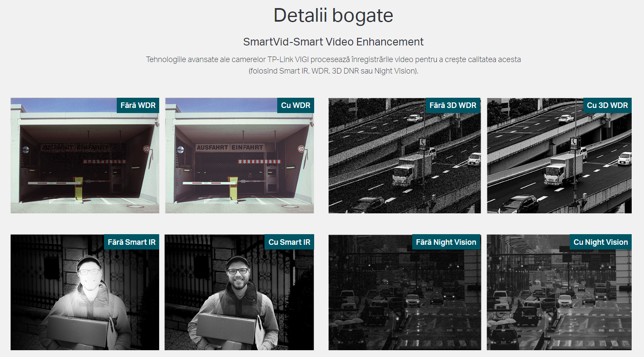The width and height of the screenshot is (644, 357).
Task: Click the AUSFAHRT EINFAHRT sign in WDR image
Action: click(x=230, y=147)
